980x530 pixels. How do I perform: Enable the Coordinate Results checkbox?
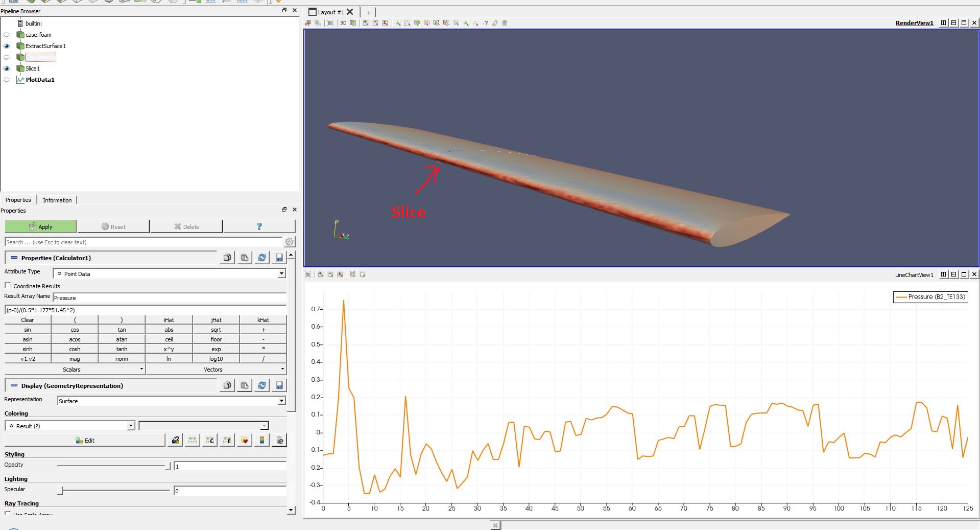point(7,286)
